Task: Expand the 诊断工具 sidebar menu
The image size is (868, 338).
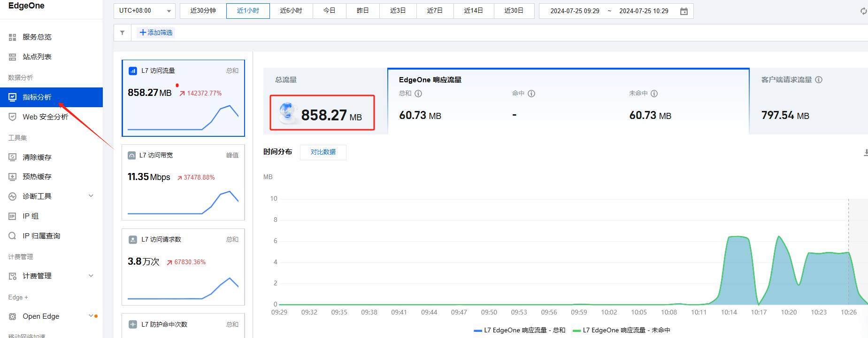Action: tap(51, 196)
